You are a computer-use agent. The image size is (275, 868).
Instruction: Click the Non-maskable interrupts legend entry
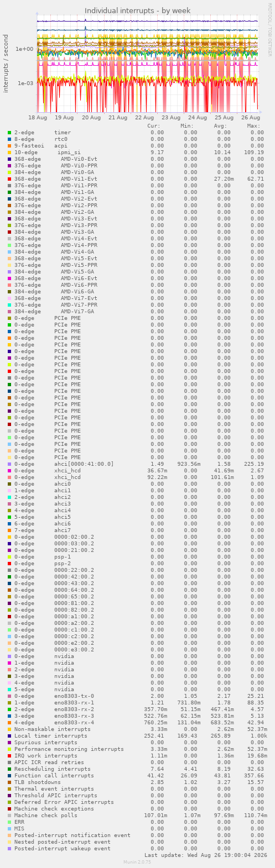tap(53, 729)
